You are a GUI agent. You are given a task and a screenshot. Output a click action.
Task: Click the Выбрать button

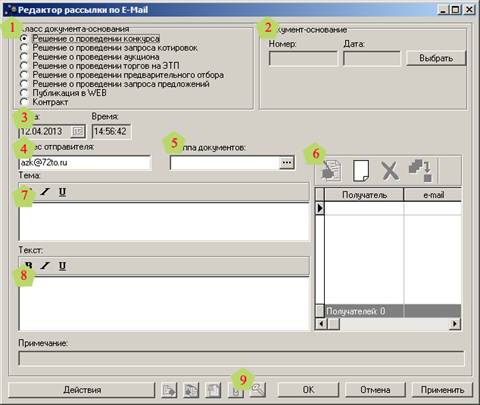coord(436,58)
